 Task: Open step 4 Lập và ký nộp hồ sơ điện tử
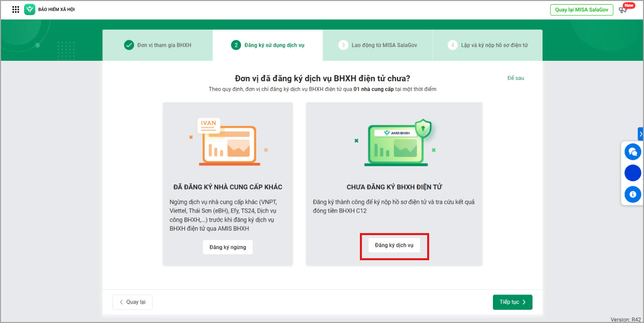(487, 45)
